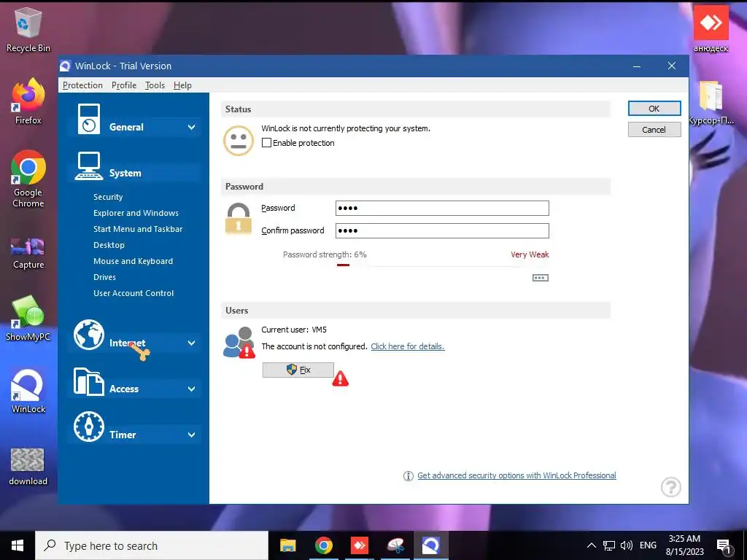Open the notification center icon
Image resolution: width=747 pixels, height=560 pixels.
(724, 547)
